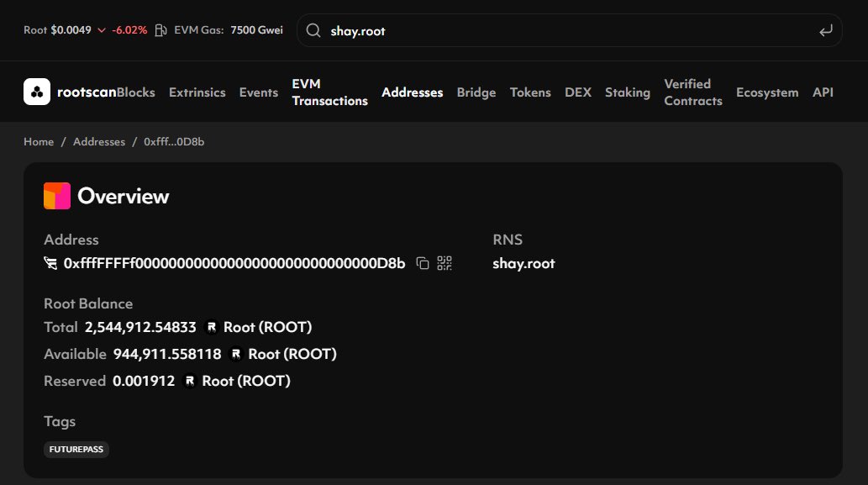Open the Staking page
The height and width of the screenshot is (485, 868).
pyautogui.click(x=628, y=92)
